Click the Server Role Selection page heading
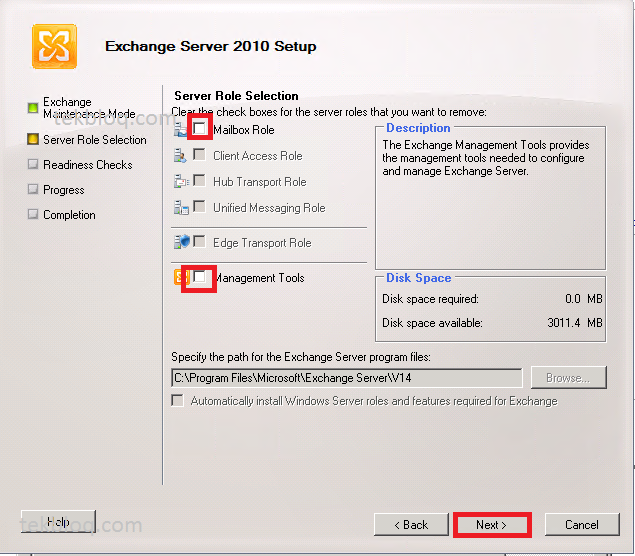635x556 pixels. (236, 96)
